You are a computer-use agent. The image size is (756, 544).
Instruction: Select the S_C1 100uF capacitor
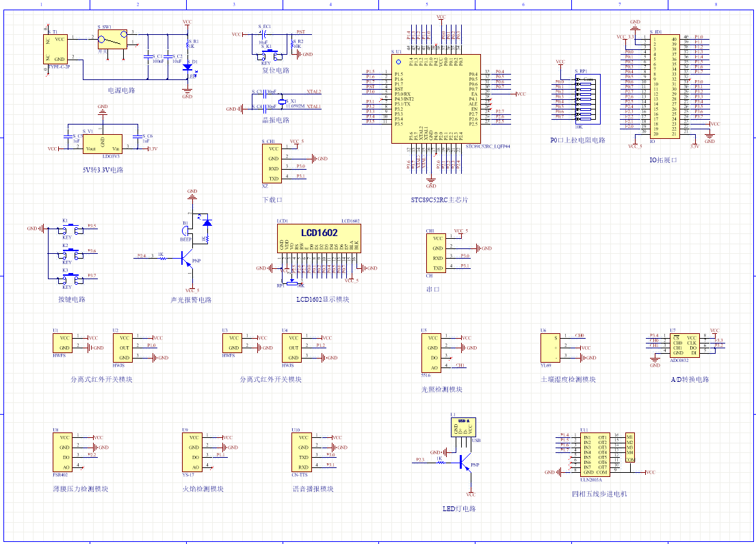(x=148, y=56)
